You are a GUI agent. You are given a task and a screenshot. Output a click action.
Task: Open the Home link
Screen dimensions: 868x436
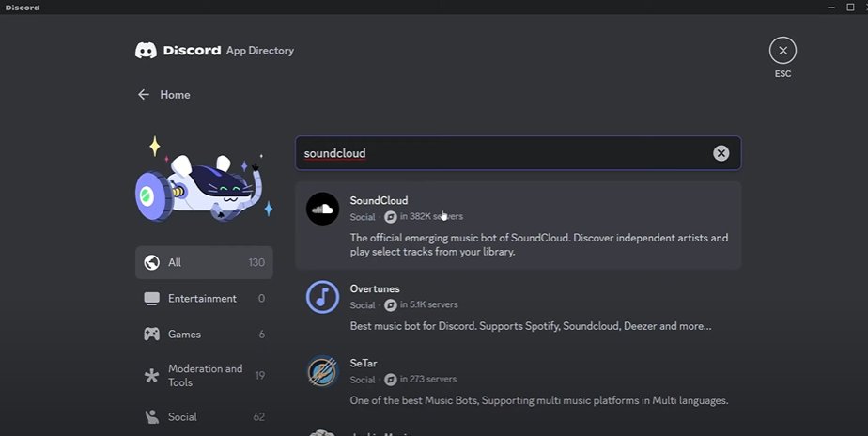175,95
